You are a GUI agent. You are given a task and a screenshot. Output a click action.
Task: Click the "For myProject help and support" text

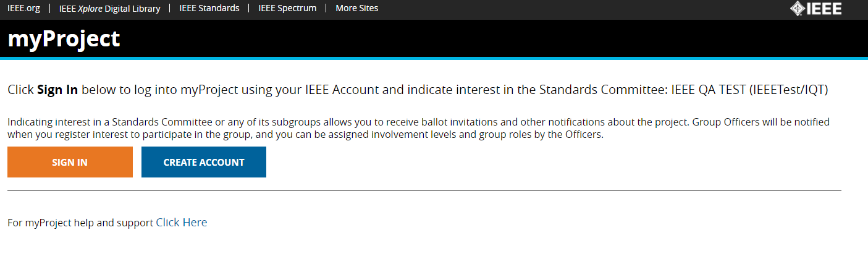point(80,223)
